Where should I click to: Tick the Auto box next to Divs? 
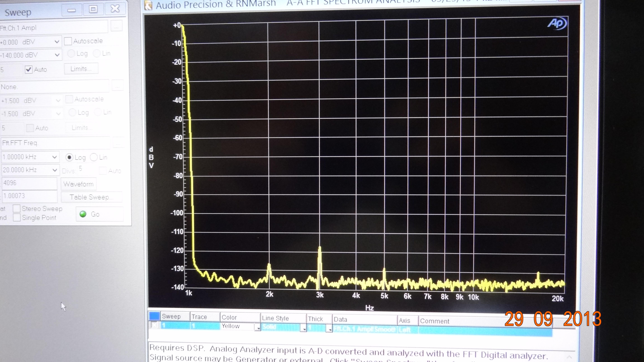(102, 171)
